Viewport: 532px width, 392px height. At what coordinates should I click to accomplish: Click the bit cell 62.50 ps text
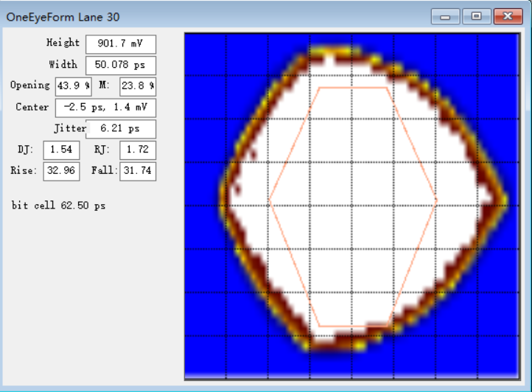(58, 206)
